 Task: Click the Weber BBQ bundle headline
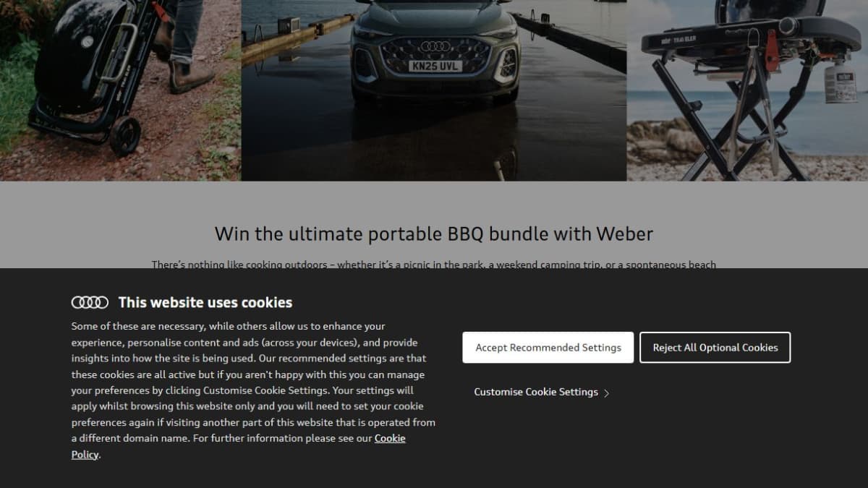(434, 234)
